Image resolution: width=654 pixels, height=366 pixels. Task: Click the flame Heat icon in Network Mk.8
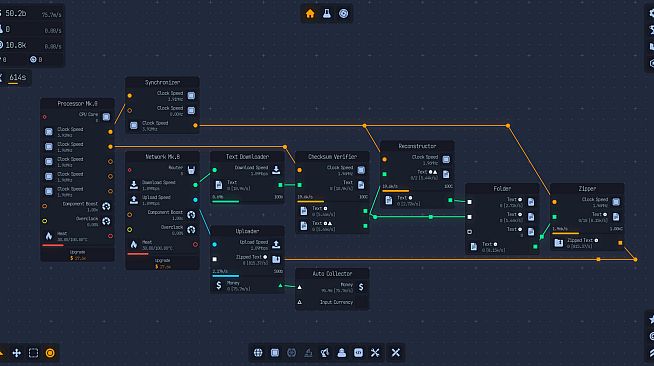(x=133, y=244)
